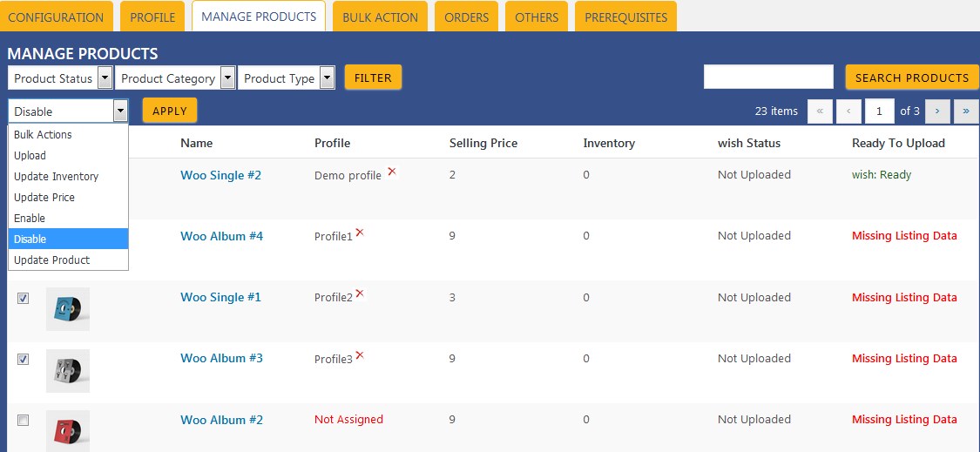
Task: Open the Woo Single #2 product link
Action: 220,175
